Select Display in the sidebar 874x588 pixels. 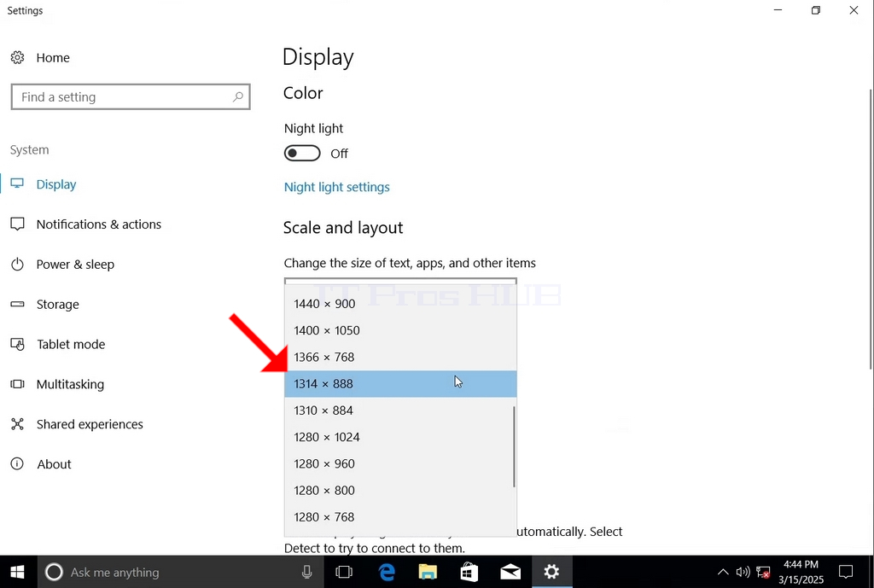(x=55, y=184)
